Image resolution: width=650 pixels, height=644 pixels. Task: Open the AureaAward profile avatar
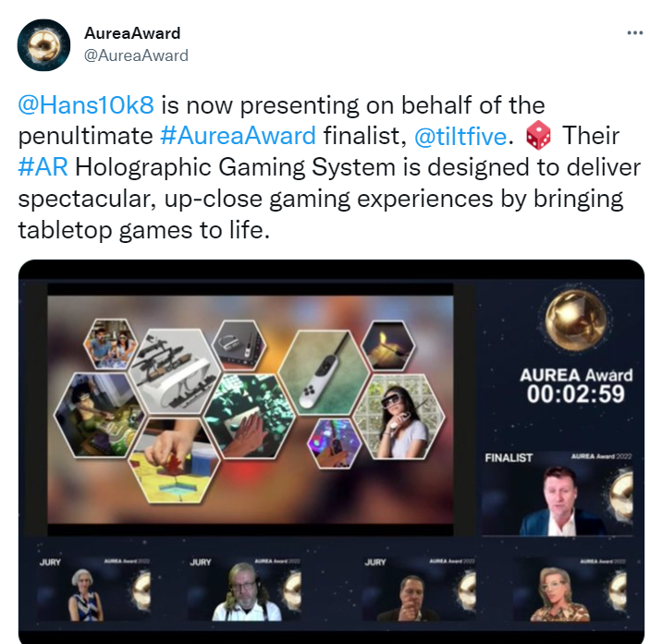pos(43,45)
